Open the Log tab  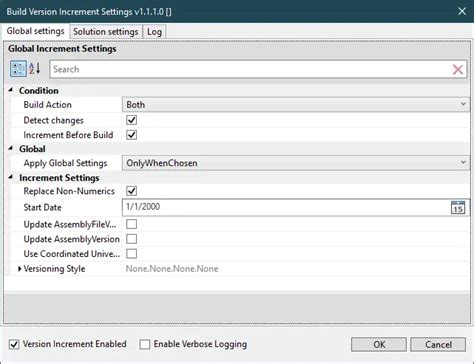click(x=154, y=32)
